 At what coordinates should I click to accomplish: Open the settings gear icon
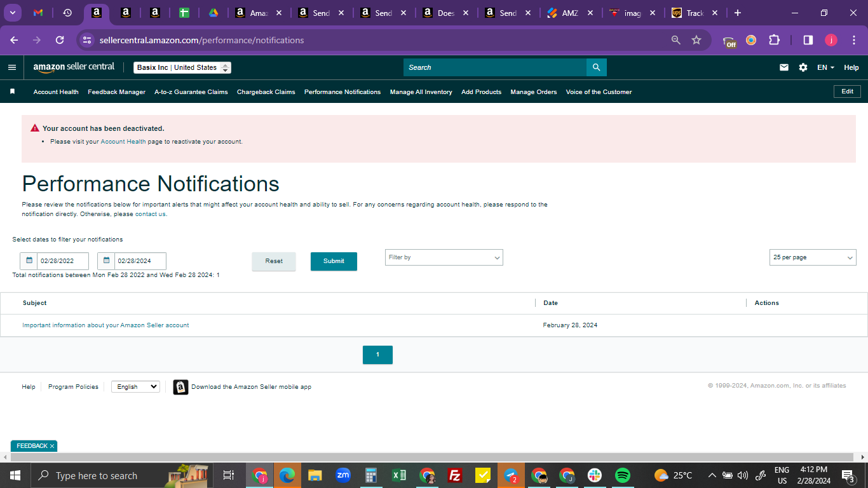[803, 67]
